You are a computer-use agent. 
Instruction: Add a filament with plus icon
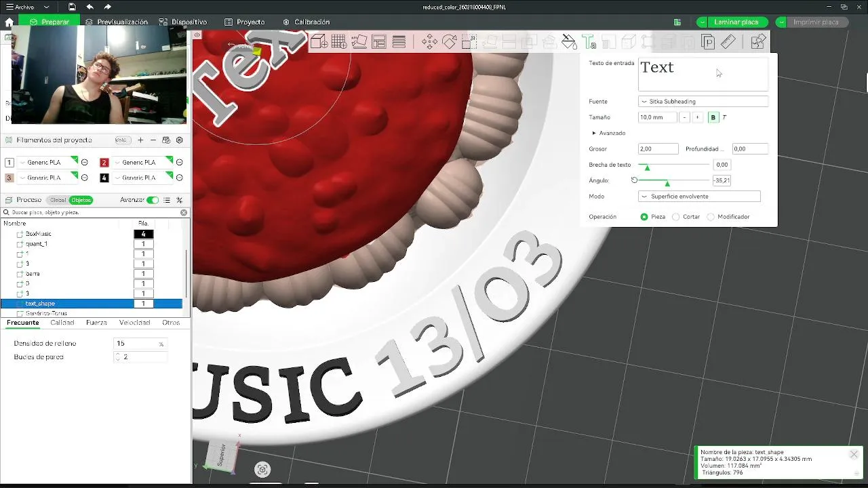click(x=140, y=140)
